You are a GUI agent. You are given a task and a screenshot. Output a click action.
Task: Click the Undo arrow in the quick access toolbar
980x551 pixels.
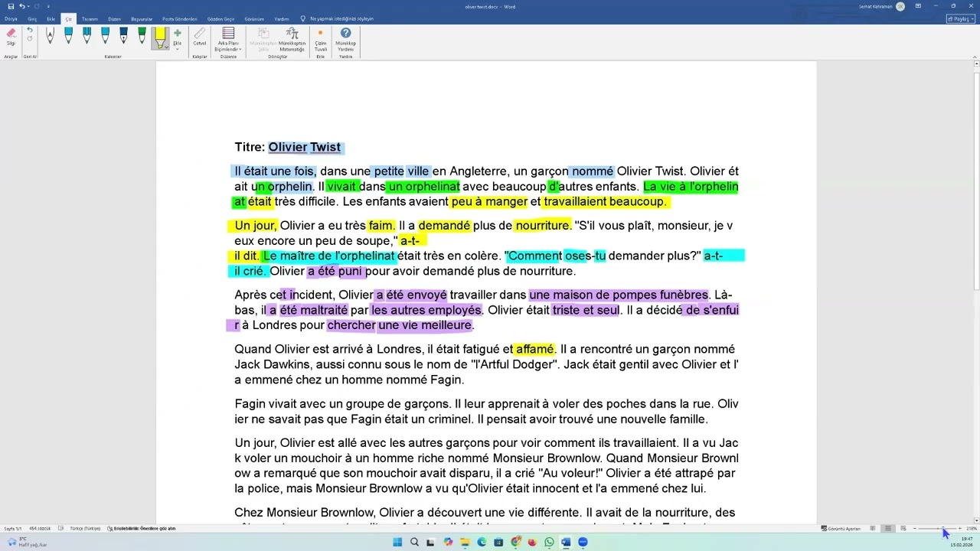click(x=22, y=6)
